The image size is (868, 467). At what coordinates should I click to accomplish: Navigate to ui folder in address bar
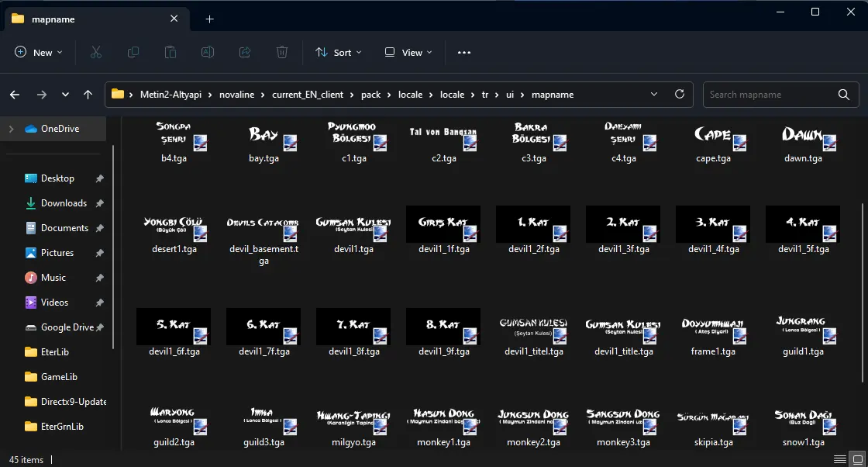(510, 95)
